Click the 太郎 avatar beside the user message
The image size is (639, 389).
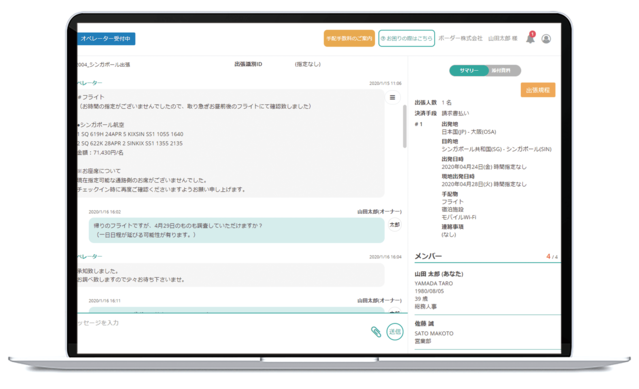coord(394,225)
